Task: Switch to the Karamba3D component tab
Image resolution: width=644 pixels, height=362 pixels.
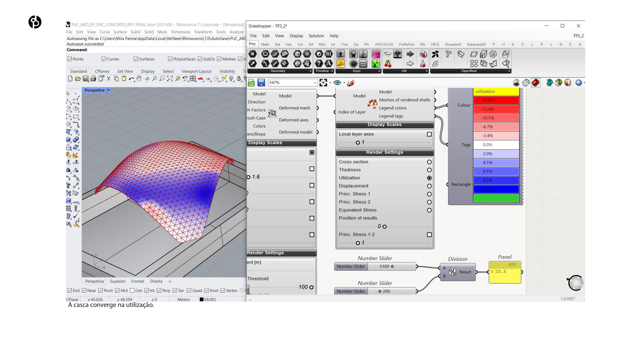Action: coord(476,44)
